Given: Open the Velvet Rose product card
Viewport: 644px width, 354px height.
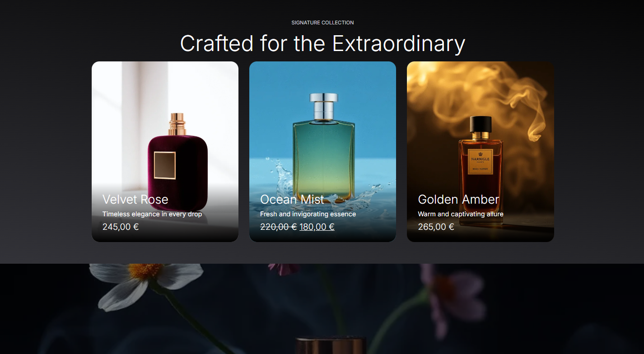Looking at the screenshot, I should point(165,152).
